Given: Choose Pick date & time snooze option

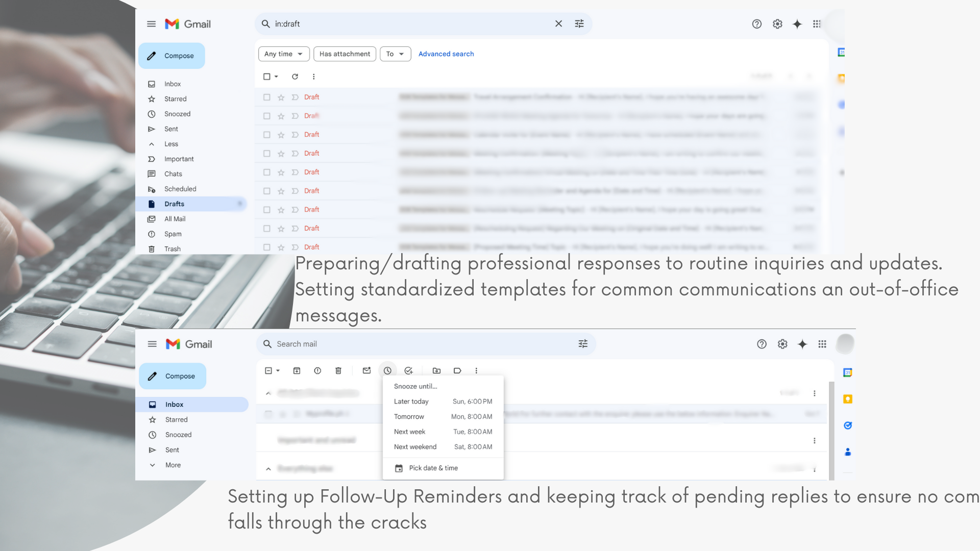Looking at the screenshot, I should 433,468.
